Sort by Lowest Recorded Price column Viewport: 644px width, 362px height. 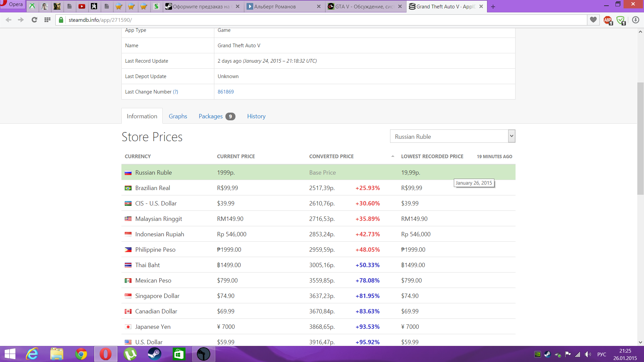[432, 157]
